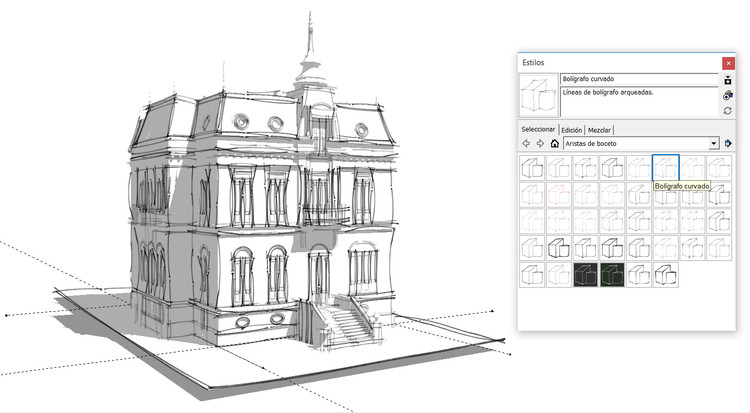Pick the red-lined sketch style thumbnail
This screenshot has height=413, width=750.
pos(559,194)
